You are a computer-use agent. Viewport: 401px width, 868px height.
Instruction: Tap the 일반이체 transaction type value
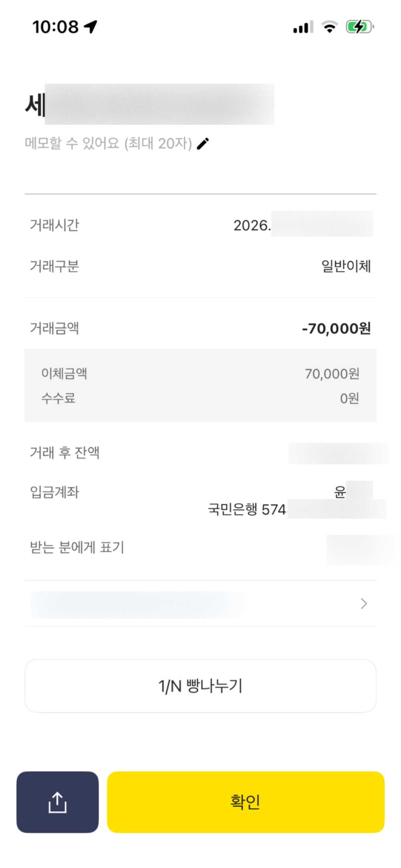coord(346,266)
